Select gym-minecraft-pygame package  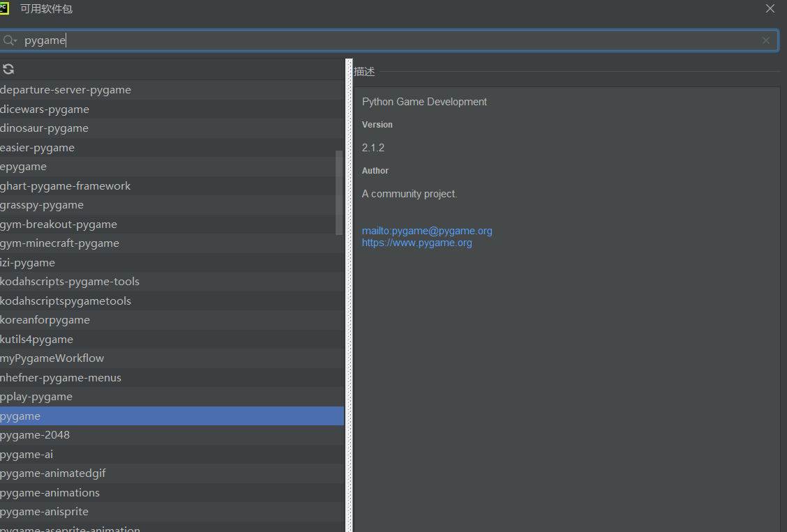(172, 243)
